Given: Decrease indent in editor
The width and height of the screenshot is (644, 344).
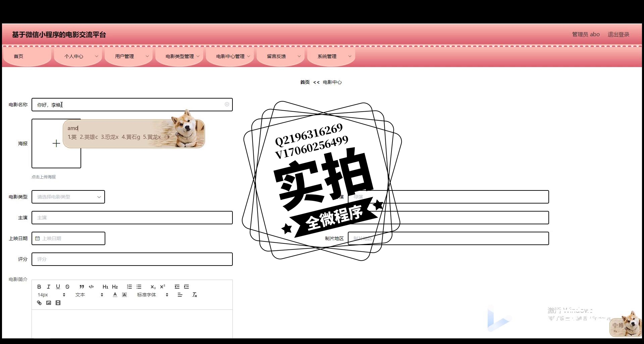Looking at the screenshot, I should tap(177, 287).
